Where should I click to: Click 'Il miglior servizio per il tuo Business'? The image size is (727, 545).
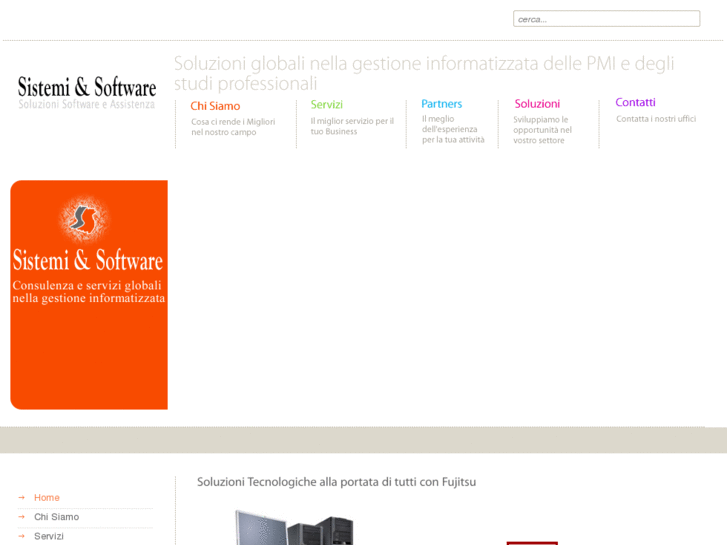(351, 126)
